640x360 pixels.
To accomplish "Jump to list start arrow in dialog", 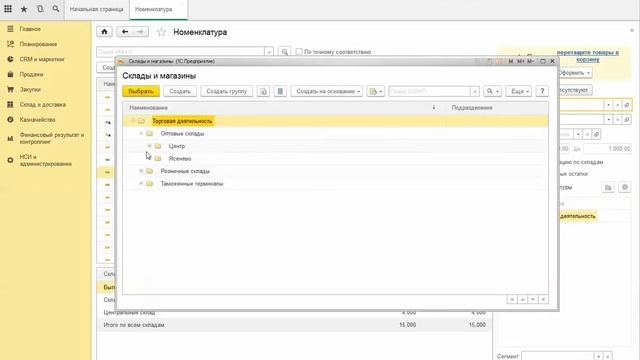I will tap(511, 300).
